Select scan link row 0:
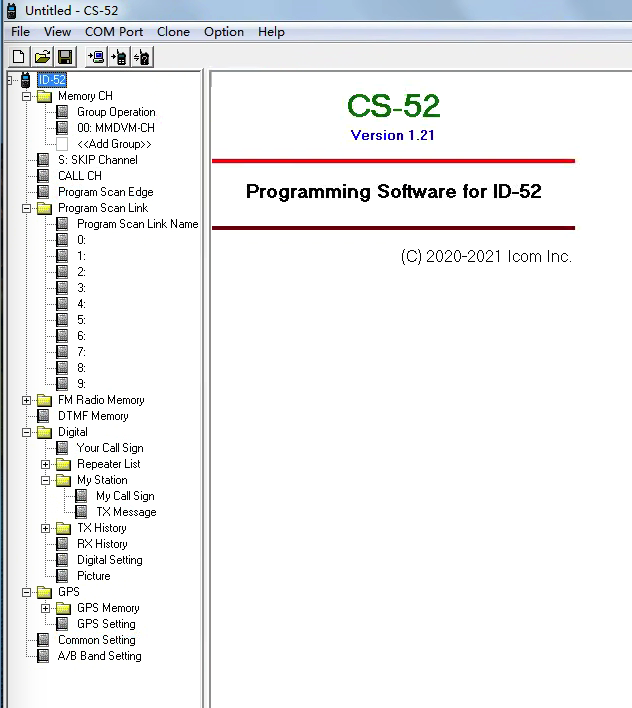The height and width of the screenshot is (708, 632). pyautogui.click(x=81, y=240)
